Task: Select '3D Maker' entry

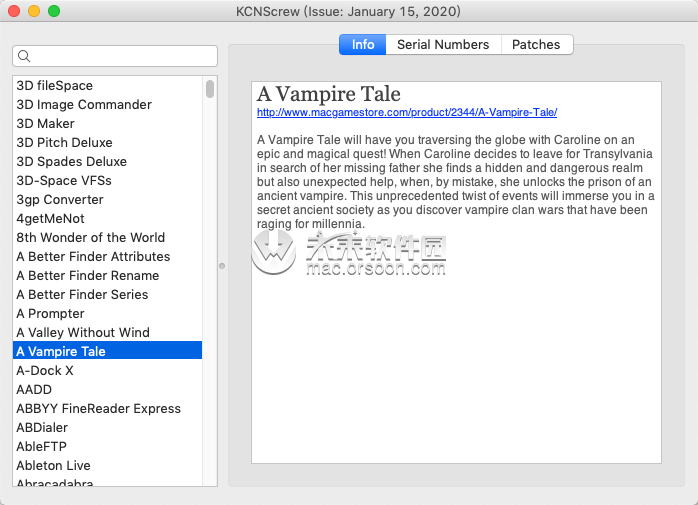Action: [x=107, y=123]
